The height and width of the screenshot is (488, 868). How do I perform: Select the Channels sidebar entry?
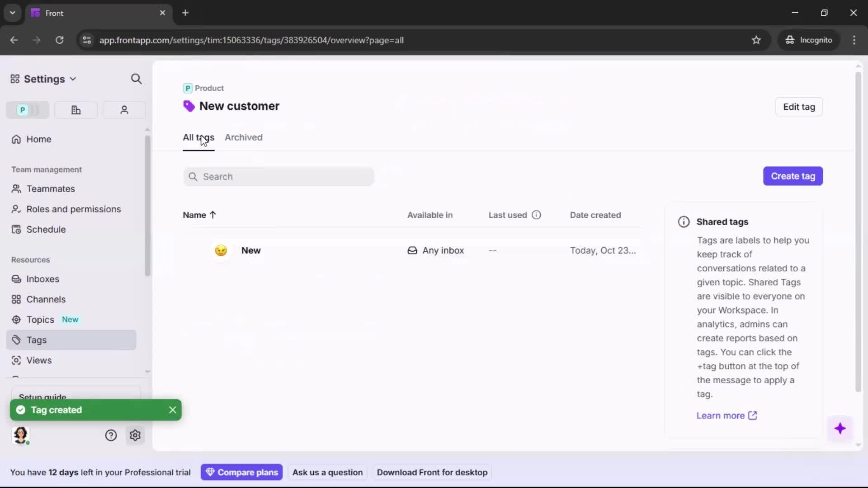(45, 299)
